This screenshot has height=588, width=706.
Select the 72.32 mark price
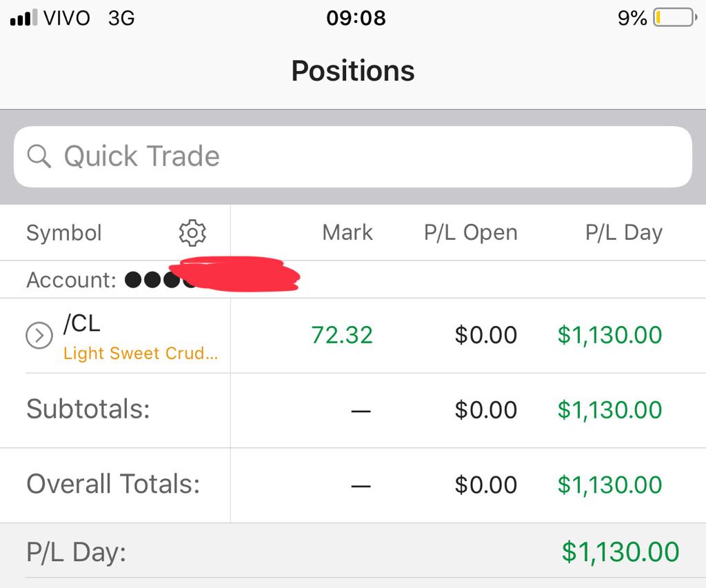tap(342, 335)
